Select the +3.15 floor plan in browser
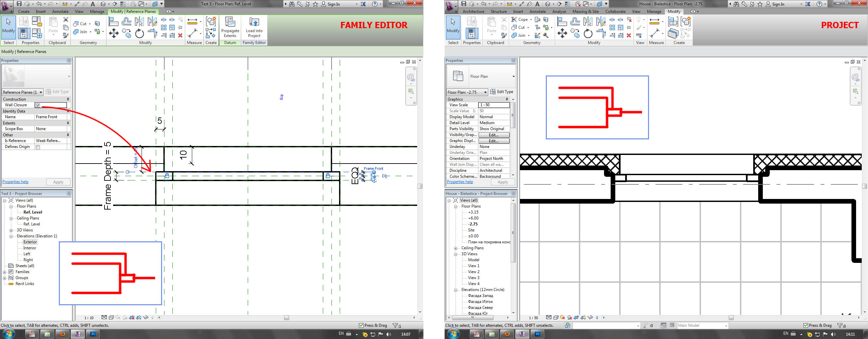Viewport: 868px width, 339px height. pyautogui.click(x=473, y=212)
